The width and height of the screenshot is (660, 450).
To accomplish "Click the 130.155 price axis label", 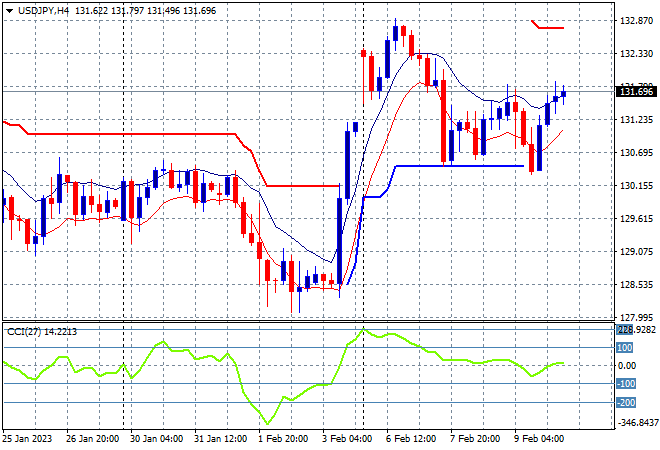I will click(636, 186).
